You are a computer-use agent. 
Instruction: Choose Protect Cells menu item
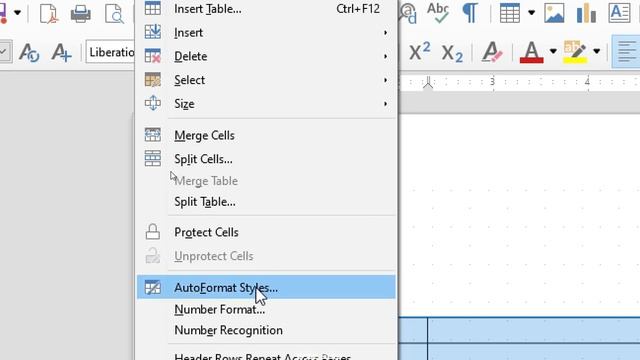(x=266, y=232)
